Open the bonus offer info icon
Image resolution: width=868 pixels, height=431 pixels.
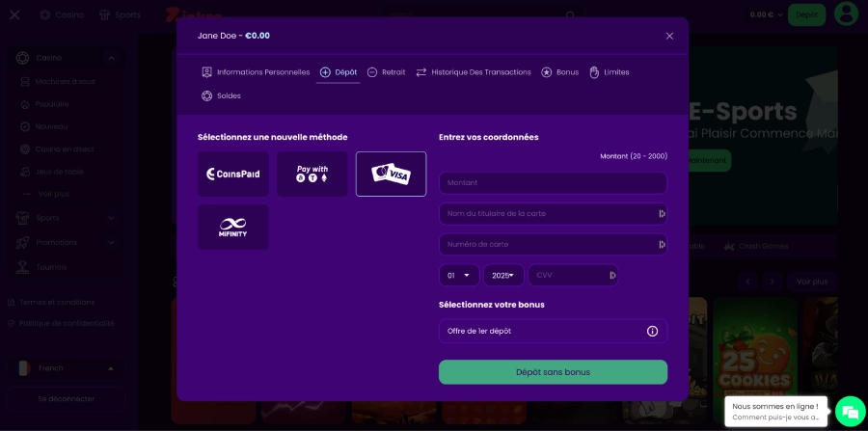pos(652,331)
